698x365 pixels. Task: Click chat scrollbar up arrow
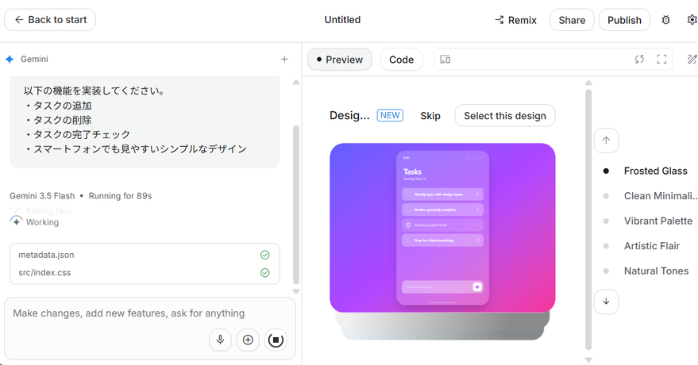tap(296, 82)
